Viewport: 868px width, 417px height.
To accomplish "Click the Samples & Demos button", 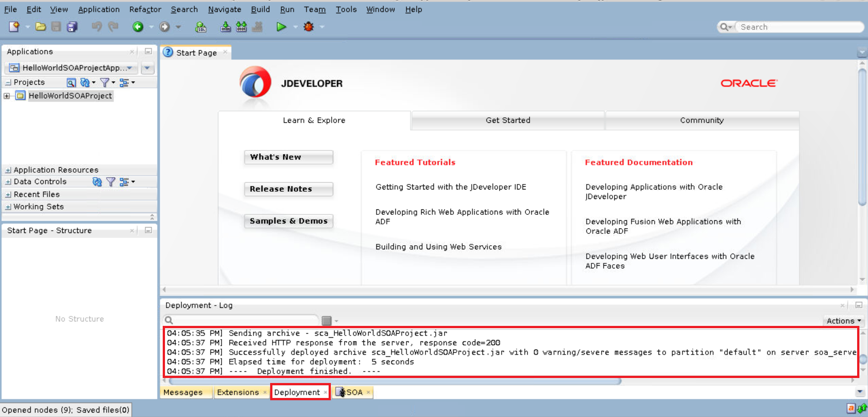I will 288,221.
